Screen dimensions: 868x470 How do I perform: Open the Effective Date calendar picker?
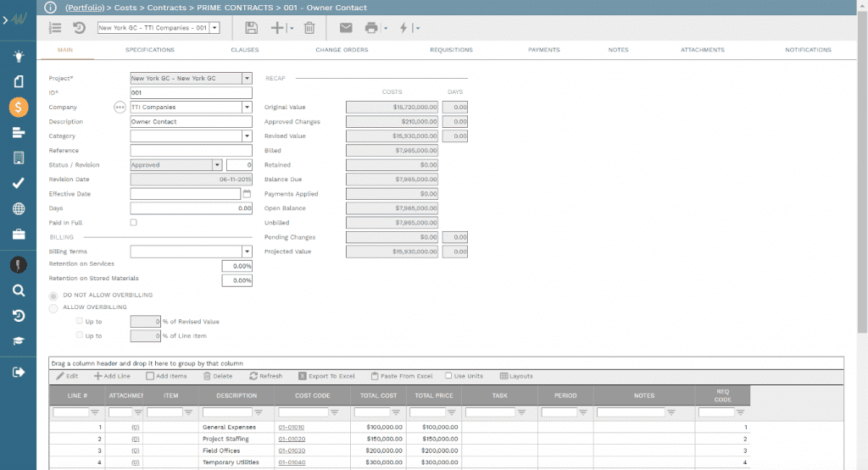(247, 194)
